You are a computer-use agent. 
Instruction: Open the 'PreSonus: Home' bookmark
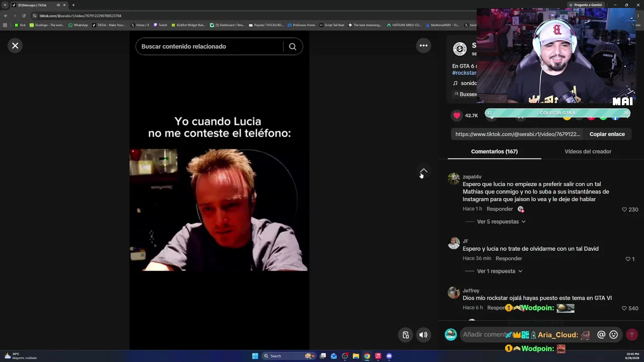[x=301, y=25]
